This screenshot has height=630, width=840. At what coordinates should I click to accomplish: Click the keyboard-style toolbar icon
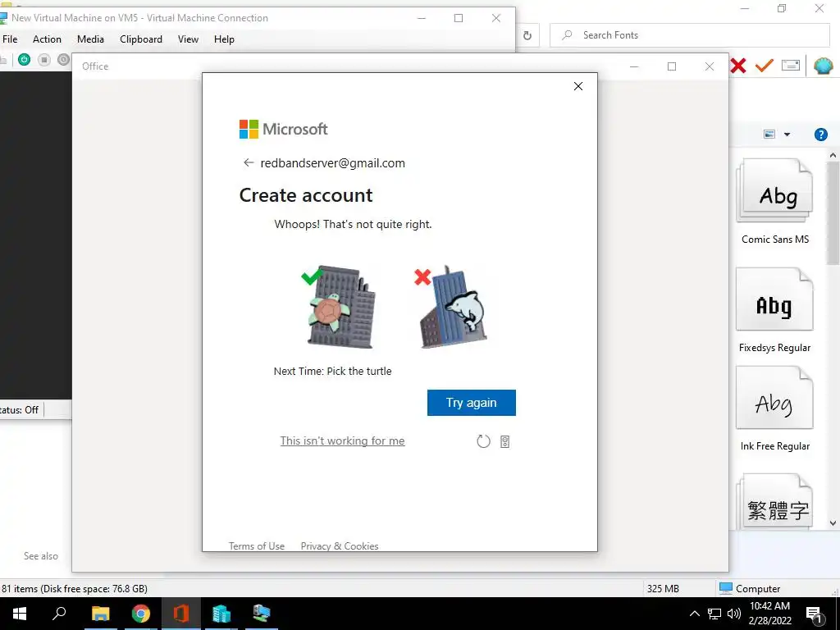point(791,66)
